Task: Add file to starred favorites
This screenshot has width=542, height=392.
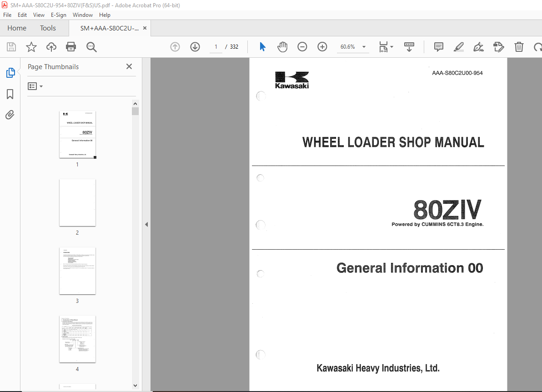Action: (x=31, y=47)
